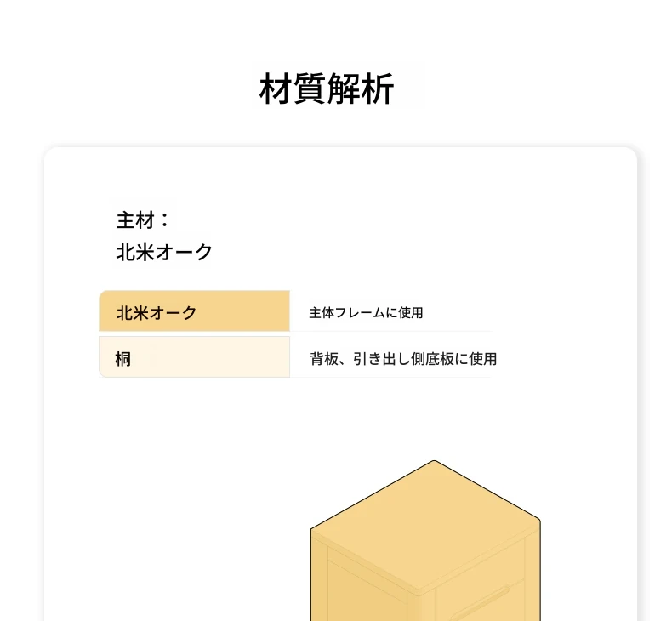The image size is (672, 621).
Task: Switch to the 桐 material tab
Action: 124,359
